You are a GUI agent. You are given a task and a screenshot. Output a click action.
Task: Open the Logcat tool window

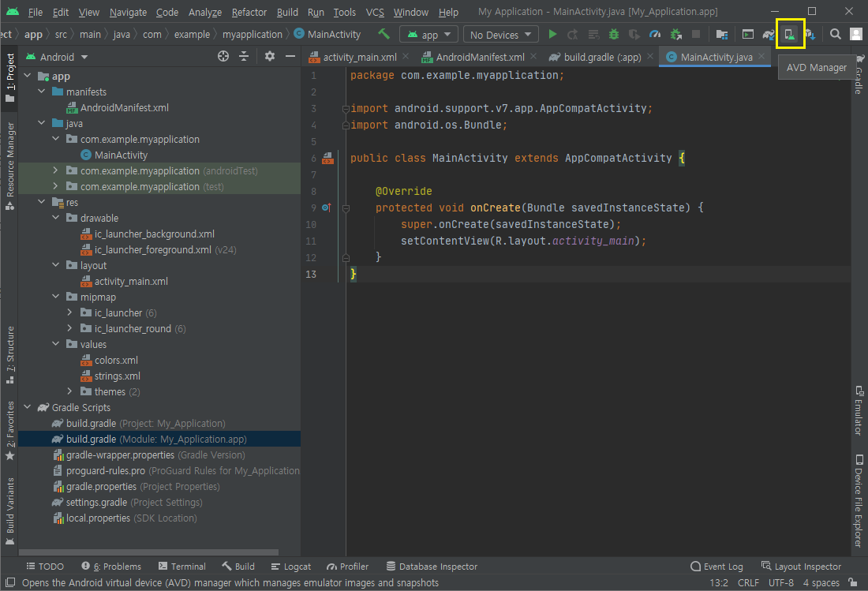coord(290,566)
